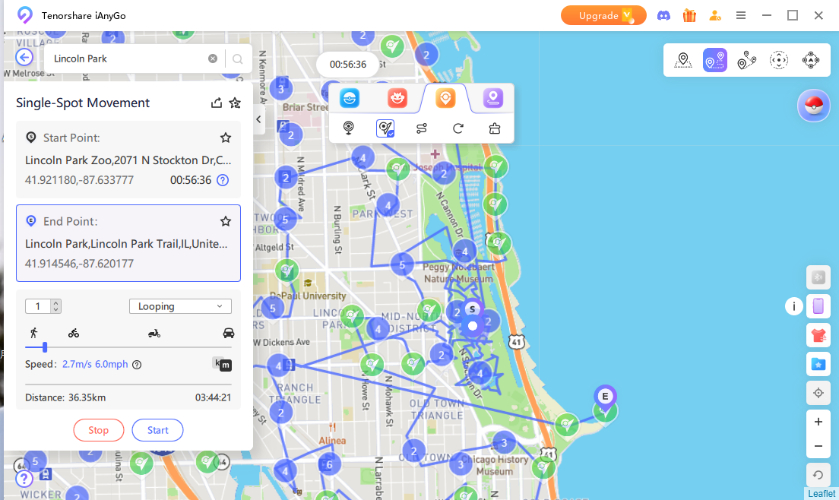Click the S start marker on map
The image size is (839, 500).
click(472, 309)
